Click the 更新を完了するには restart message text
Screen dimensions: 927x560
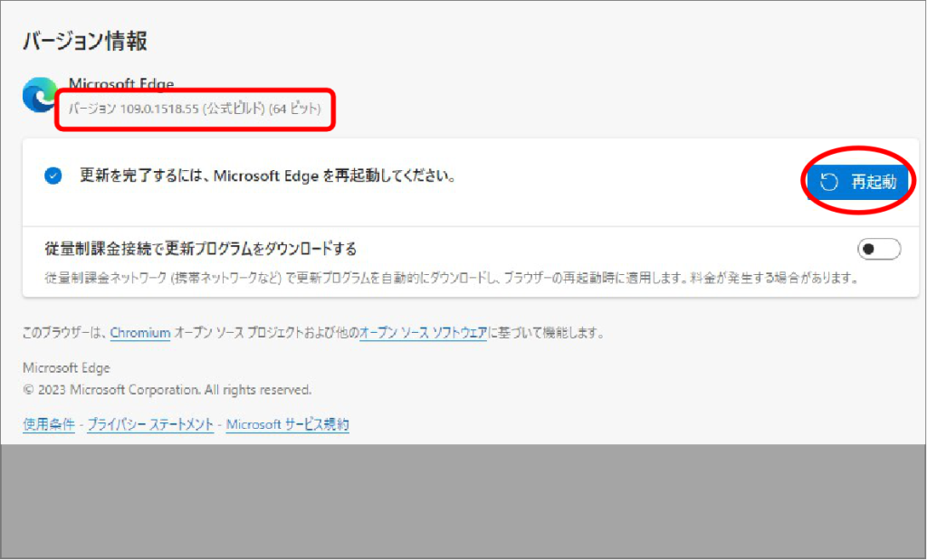click(268, 176)
